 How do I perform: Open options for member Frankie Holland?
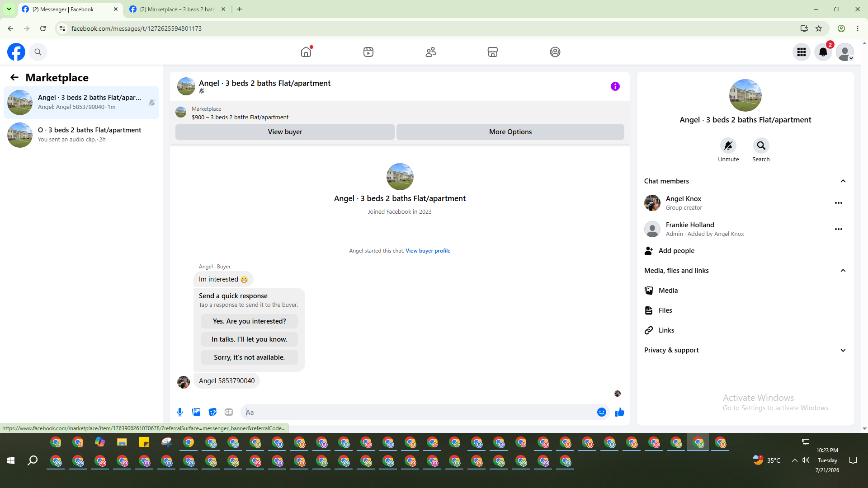839,229
